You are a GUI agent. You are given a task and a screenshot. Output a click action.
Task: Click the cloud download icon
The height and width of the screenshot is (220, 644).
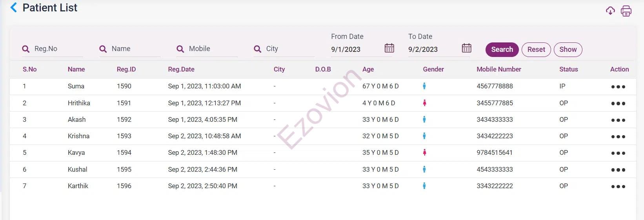(610, 11)
